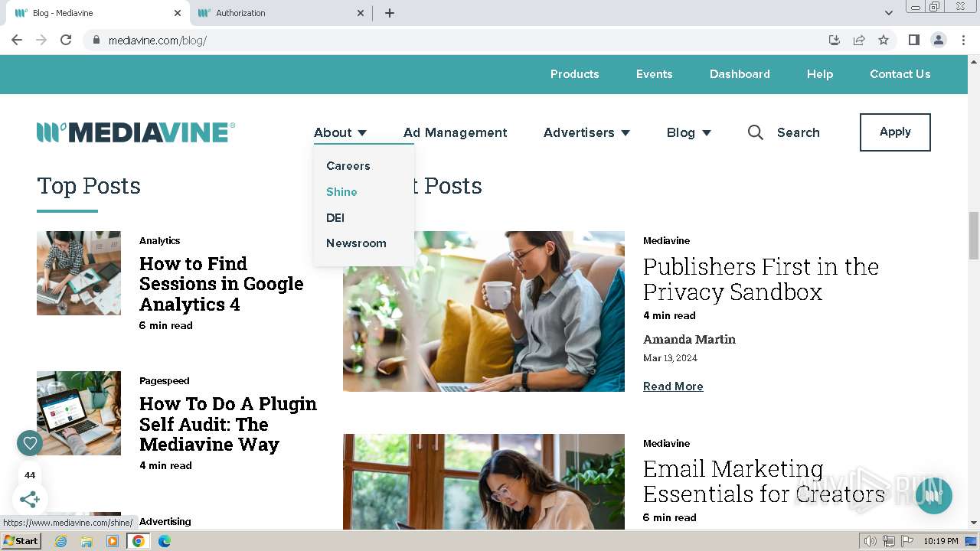Open the browser side panel icon

913,40
